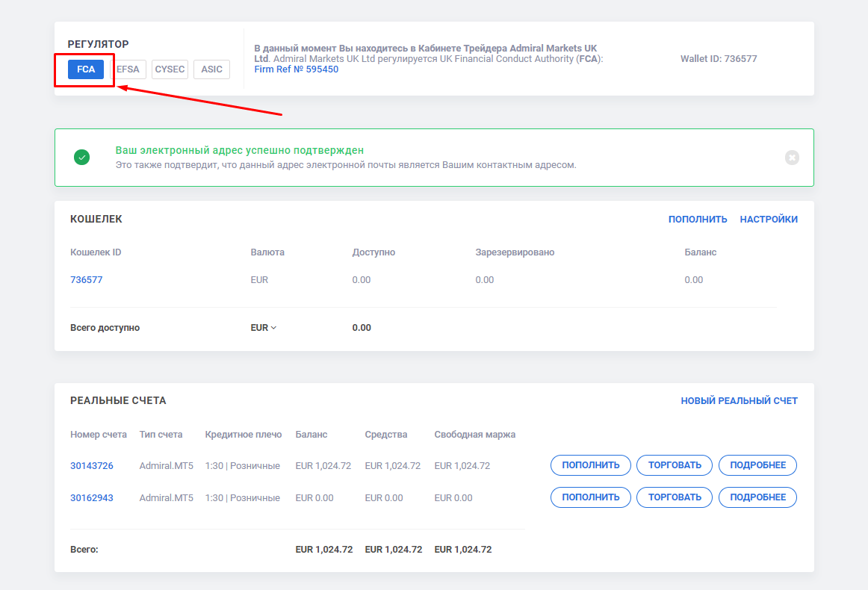Click Пополнить for account 30162943
This screenshot has height=590, width=868.
pos(591,497)
